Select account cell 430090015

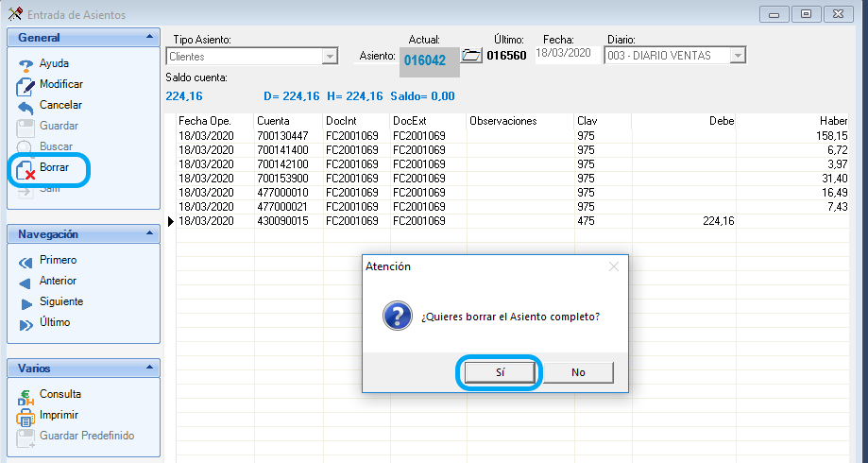pos(288,221)
